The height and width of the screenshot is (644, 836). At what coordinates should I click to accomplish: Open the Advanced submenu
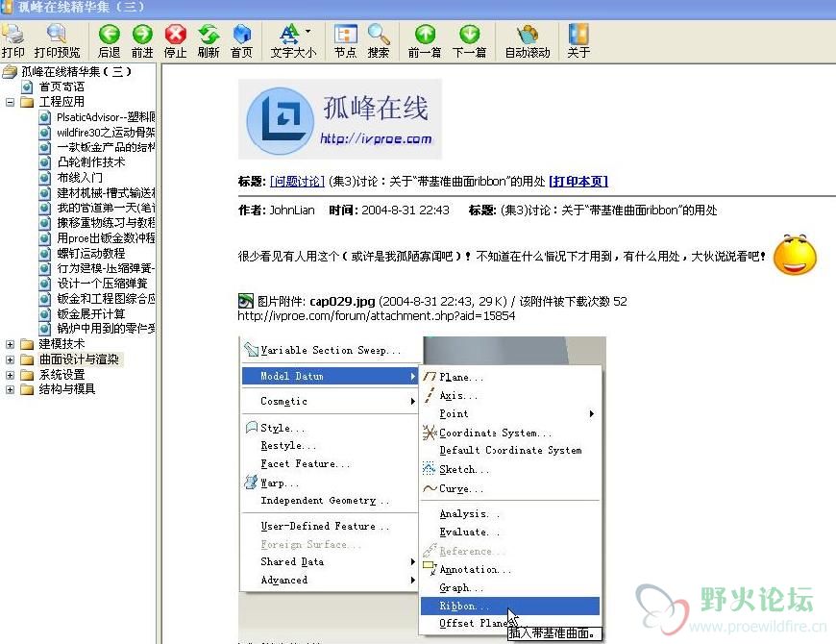pyautogui.click(x=329, y=580)
